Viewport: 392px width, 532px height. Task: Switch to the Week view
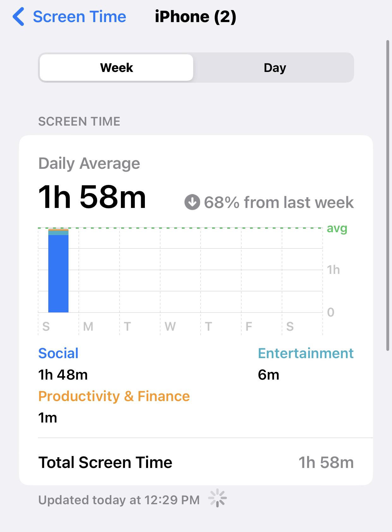coord(116,68)
